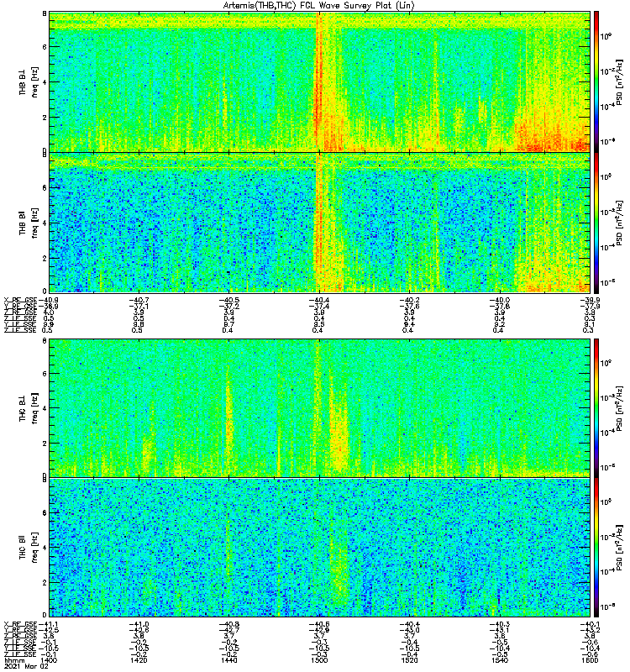630x672 pixels.
Task: Click the THC B∥ colorbar
Action: pos(596,548)
